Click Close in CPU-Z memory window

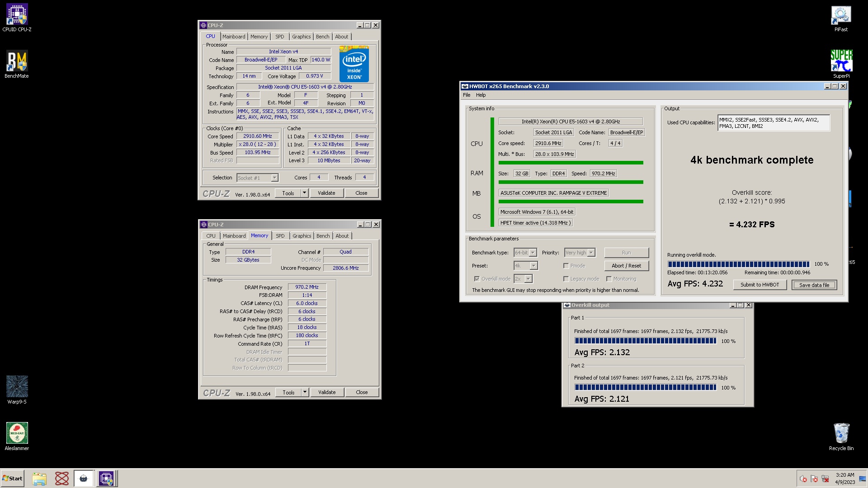point(362,392)
